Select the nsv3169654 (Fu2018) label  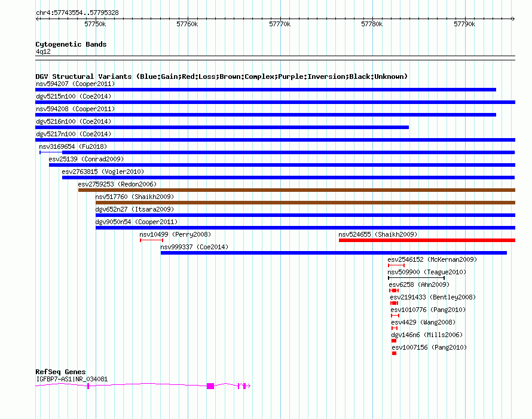click(x=73, y=146)
